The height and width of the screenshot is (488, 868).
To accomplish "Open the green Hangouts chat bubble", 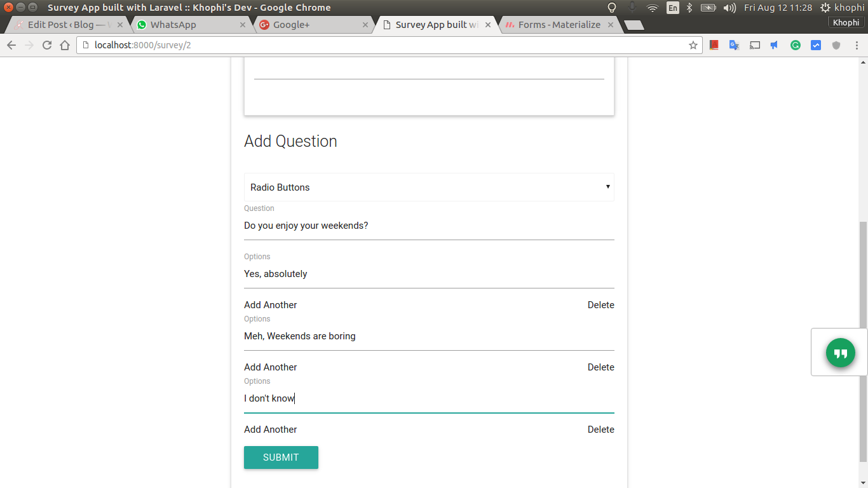I will click(840, 353).
